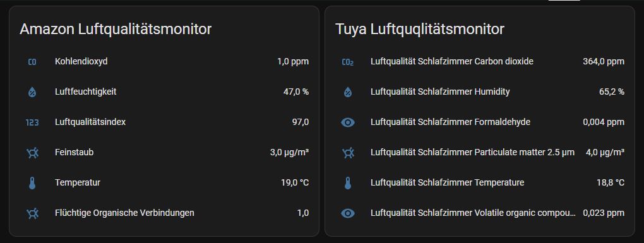This screenshot has width=644, height=243.
Task: Click the molecule icon beside Flüchtige Organische Verbindungen
Action: point(32,213)
